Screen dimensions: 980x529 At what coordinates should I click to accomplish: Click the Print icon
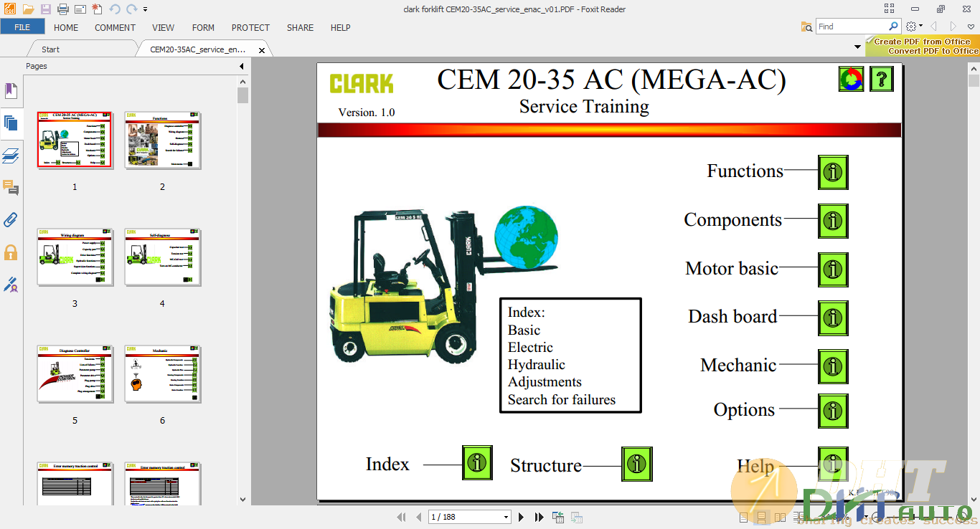tap(63, 9)
